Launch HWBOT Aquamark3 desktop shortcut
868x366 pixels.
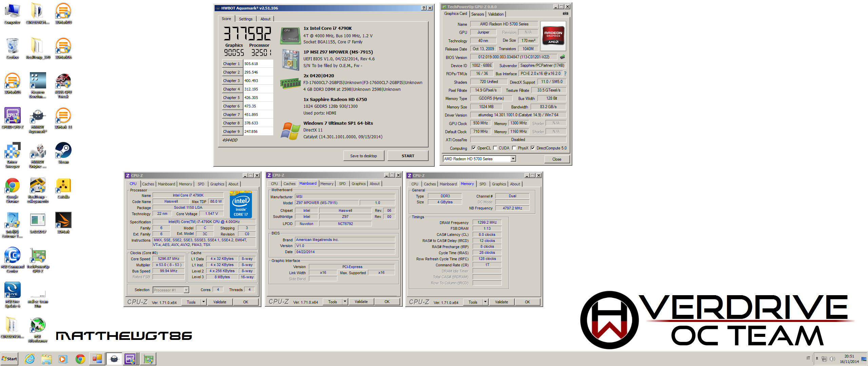[38, 120]
